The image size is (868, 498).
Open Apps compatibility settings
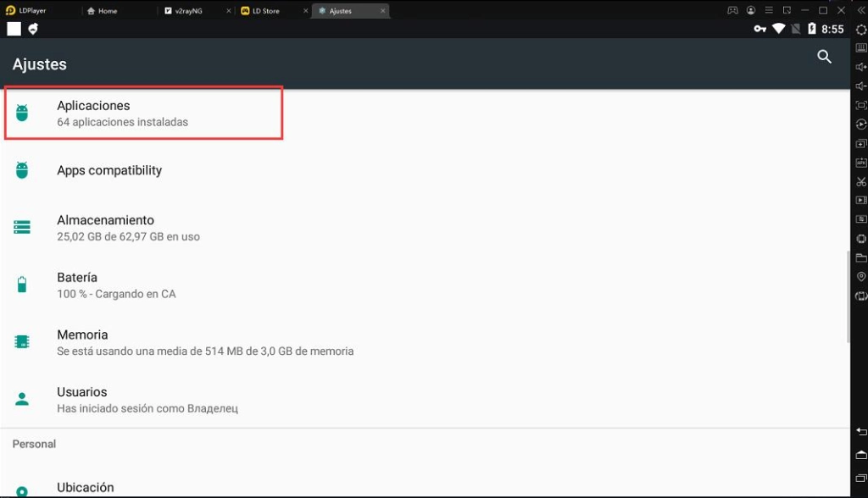[426, 170]
